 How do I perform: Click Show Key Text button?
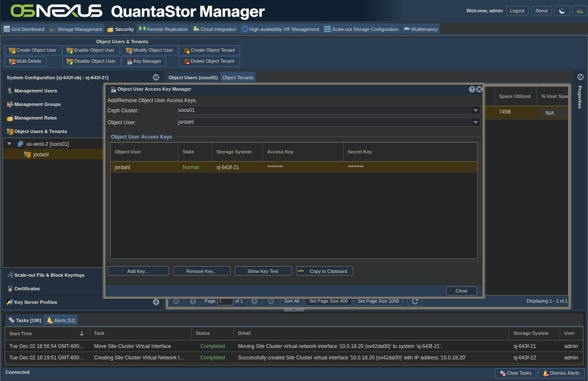[263, 271]
